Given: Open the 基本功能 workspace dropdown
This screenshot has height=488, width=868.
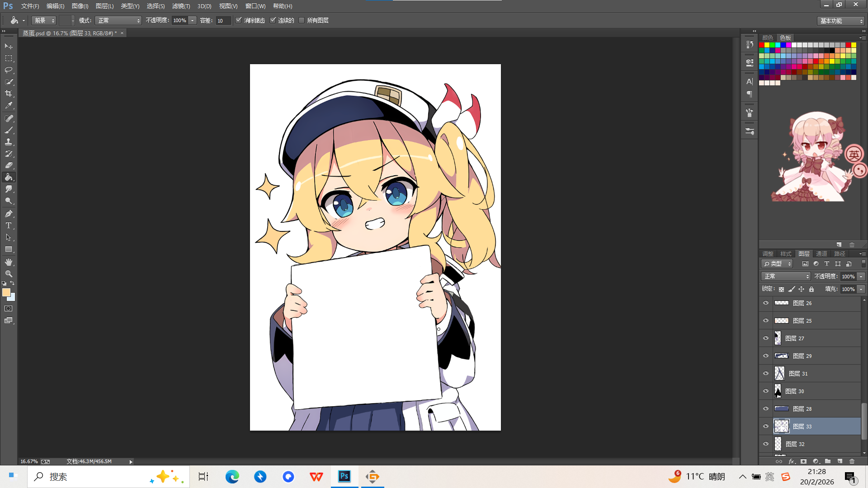Looking at the screenshot, I should point(841,21).
